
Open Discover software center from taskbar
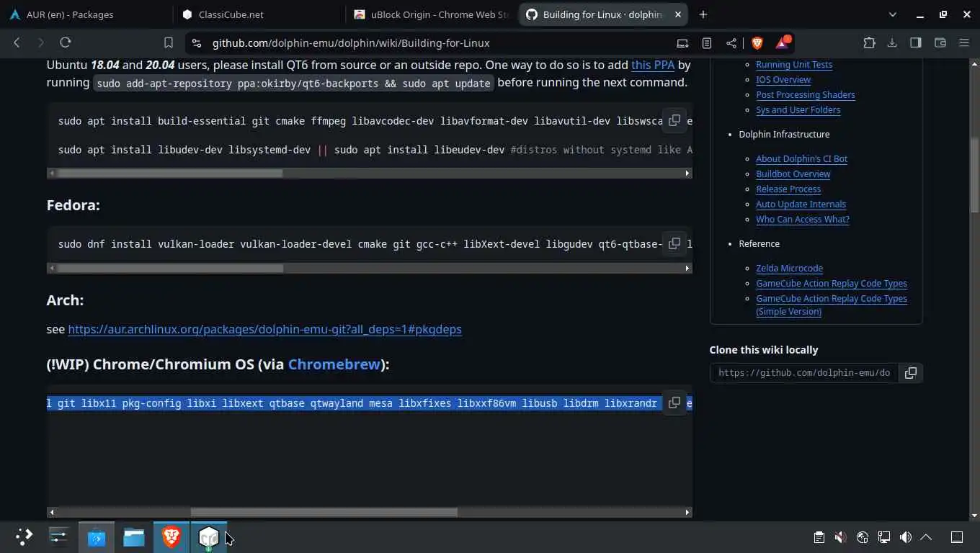point(97,536)
